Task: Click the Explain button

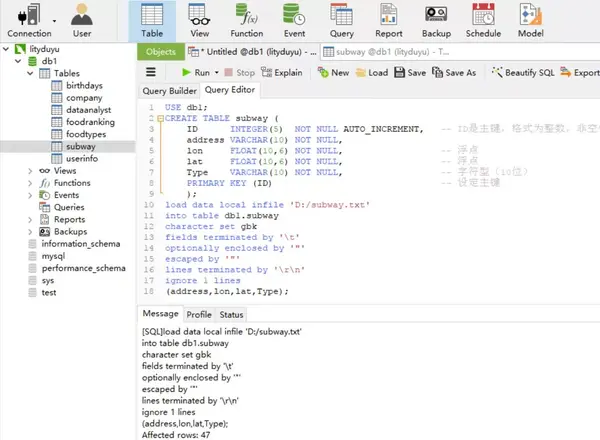Action: (x=282, y=72)
